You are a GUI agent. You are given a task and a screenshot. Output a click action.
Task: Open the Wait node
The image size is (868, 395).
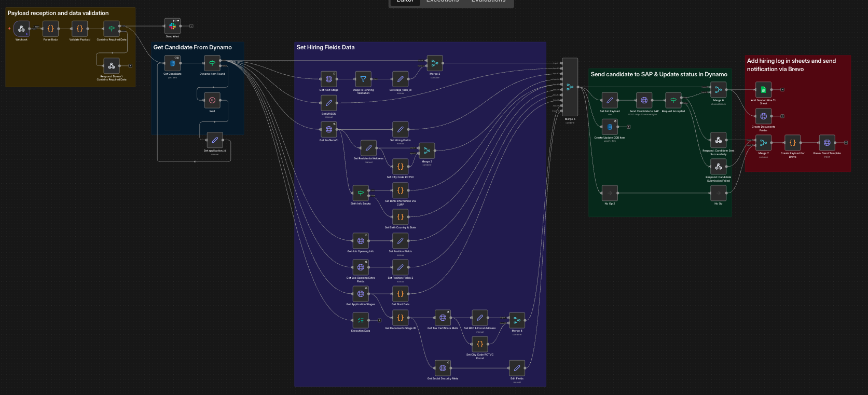[x=212, y=100]
